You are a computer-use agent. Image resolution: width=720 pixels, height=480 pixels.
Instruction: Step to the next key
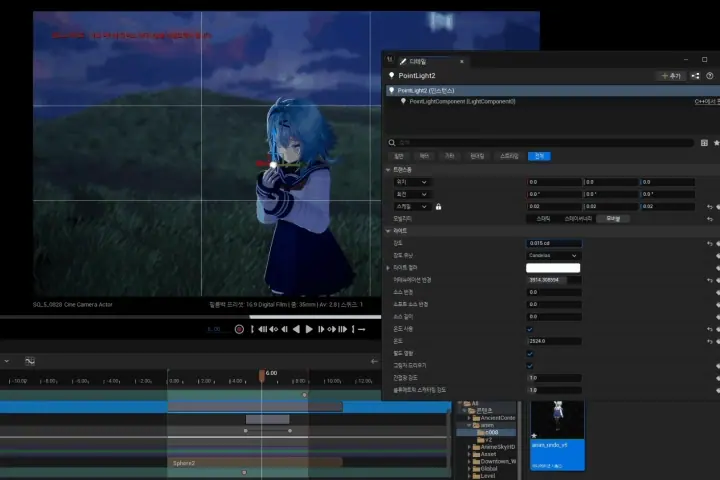332,329
